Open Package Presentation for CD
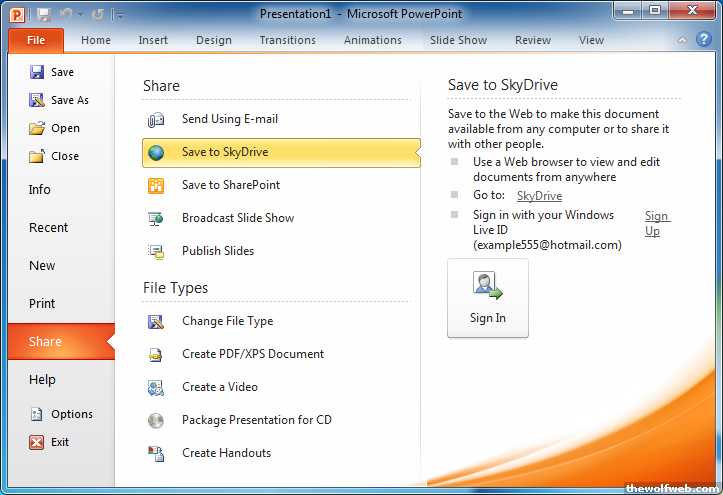 (x=256, y=420)
